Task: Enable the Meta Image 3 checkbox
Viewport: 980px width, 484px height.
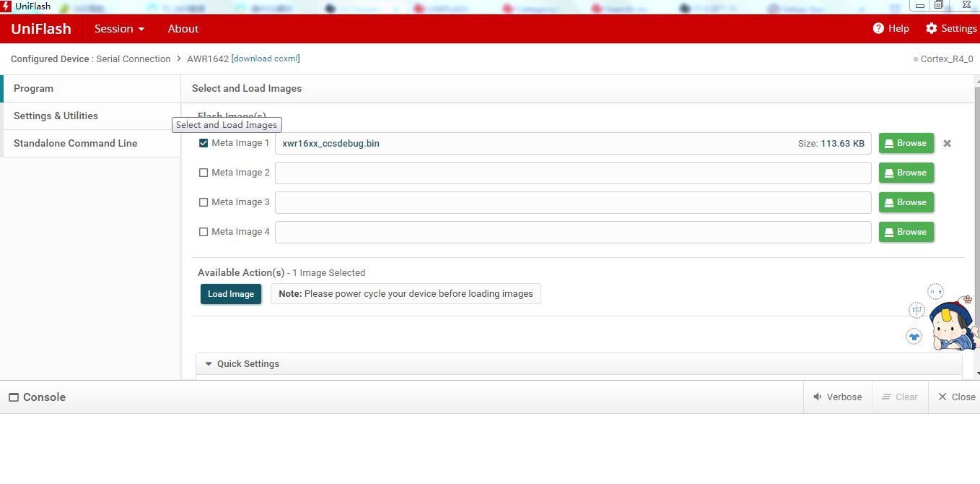Action: pos(204,202)
